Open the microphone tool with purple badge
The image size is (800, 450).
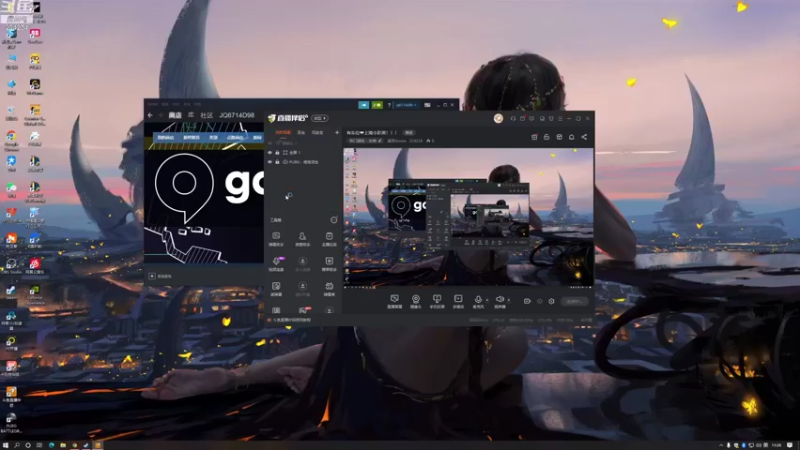point(276,264)
